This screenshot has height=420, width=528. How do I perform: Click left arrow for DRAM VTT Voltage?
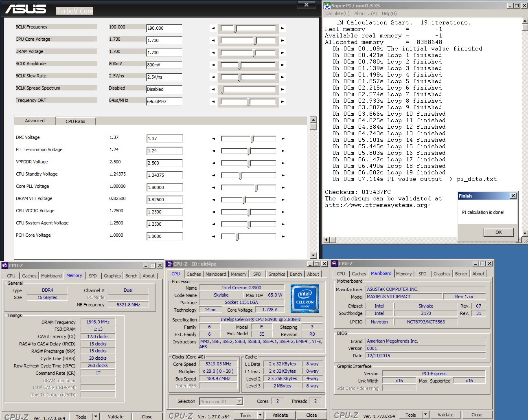click(x=213, y=200)
